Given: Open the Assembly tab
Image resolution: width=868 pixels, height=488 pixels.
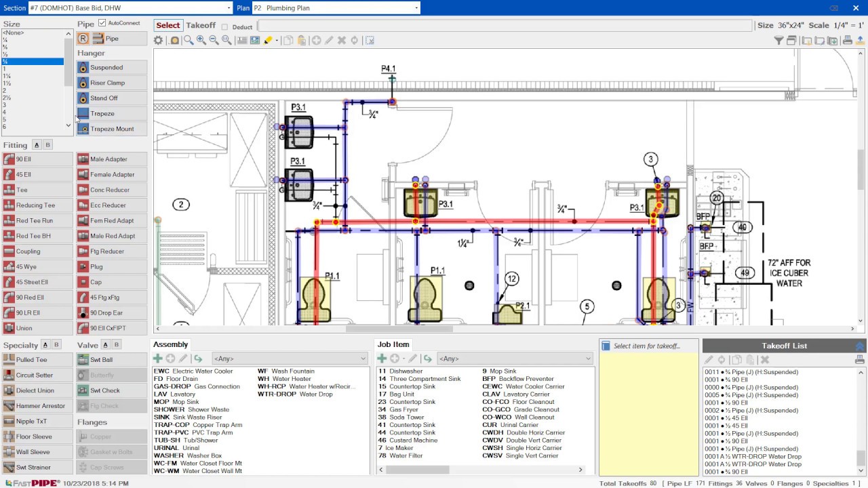Looking at the screenshot, I should tap(171, 344).
